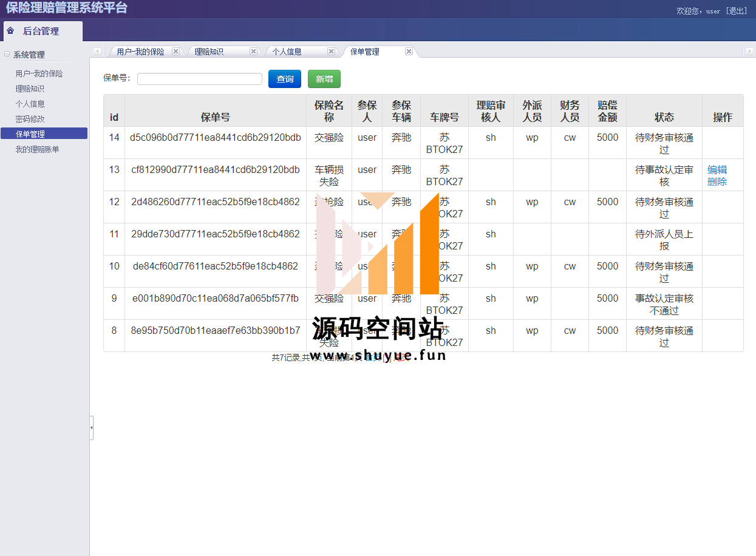Close the 保单管理 tab

[x=409, y=52]
